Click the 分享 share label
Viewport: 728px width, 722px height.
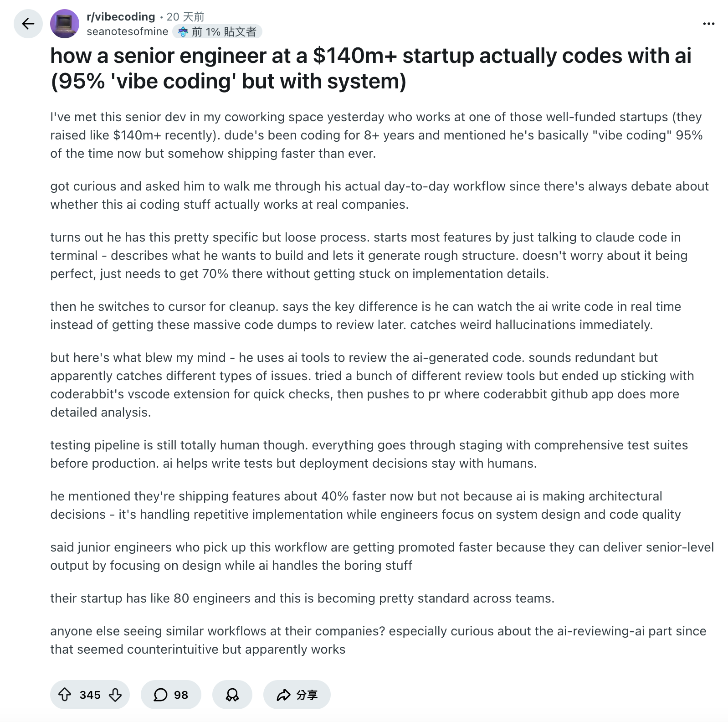307,695
